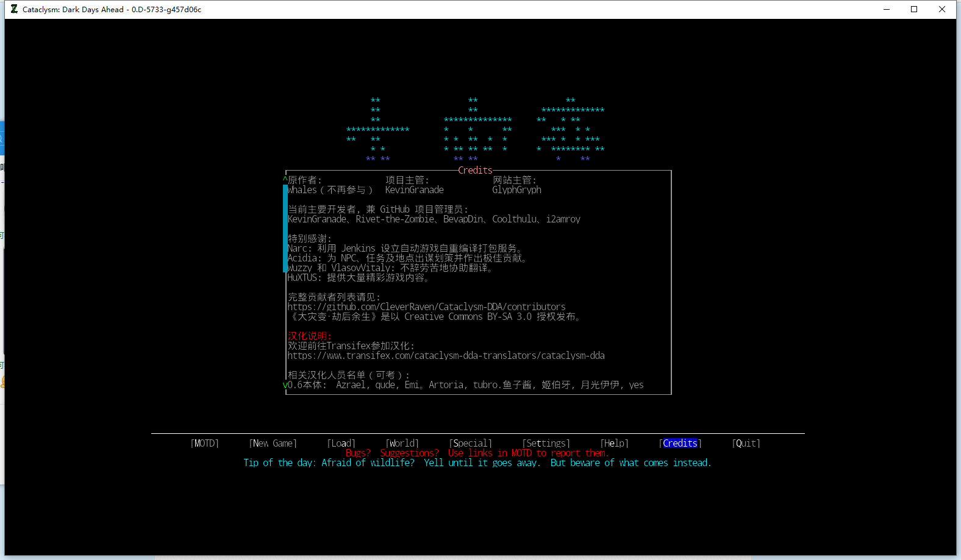Viewport: 961px width, 560px height.
Task: Click the 项目主管 heading
Action: click(407, 180)
